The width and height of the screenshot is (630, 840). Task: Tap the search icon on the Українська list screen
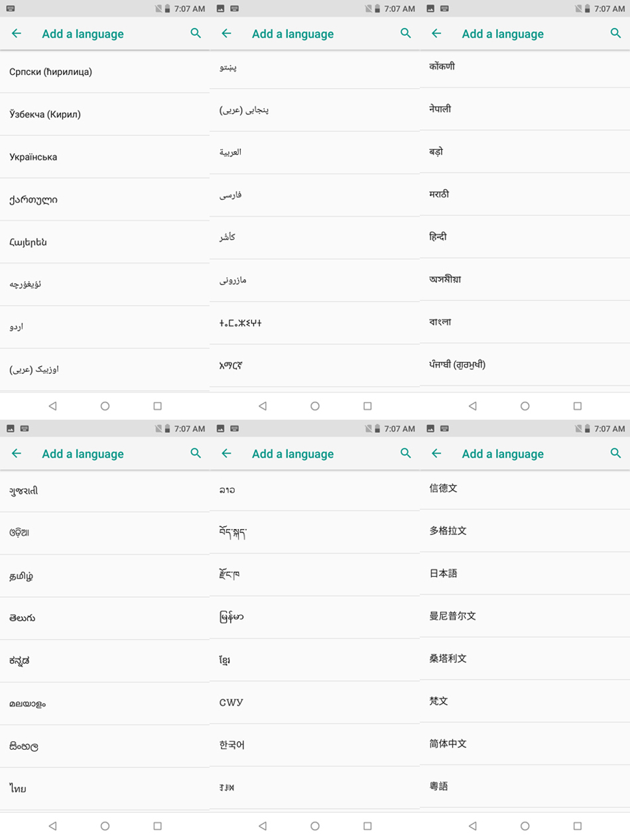click(196, 33)
